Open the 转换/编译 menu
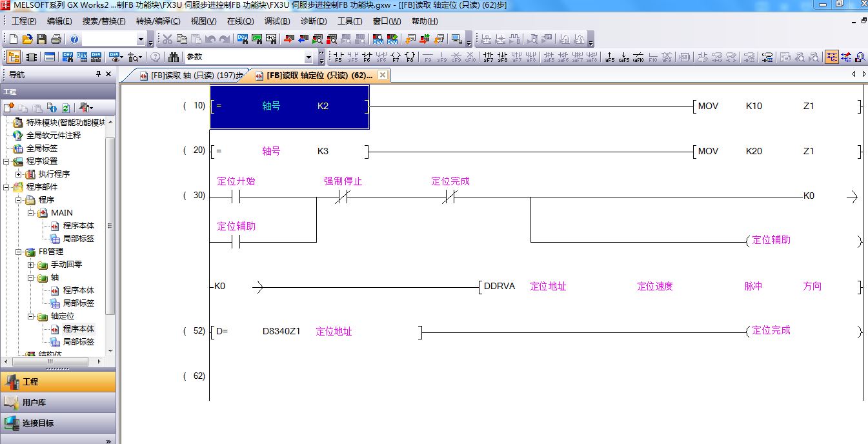The width and height of the screenshot is (868, 444). point(157,21)
